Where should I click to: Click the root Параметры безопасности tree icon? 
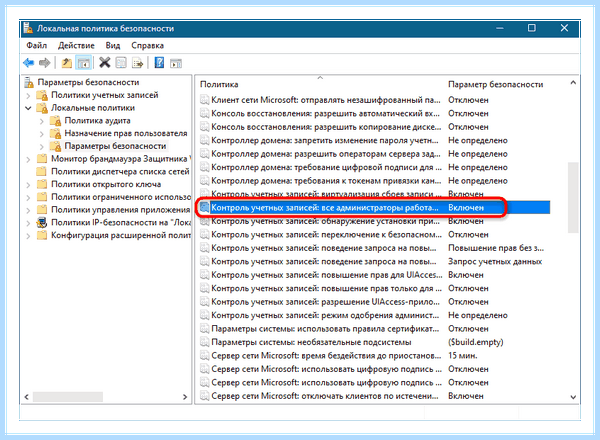point(29,82)
